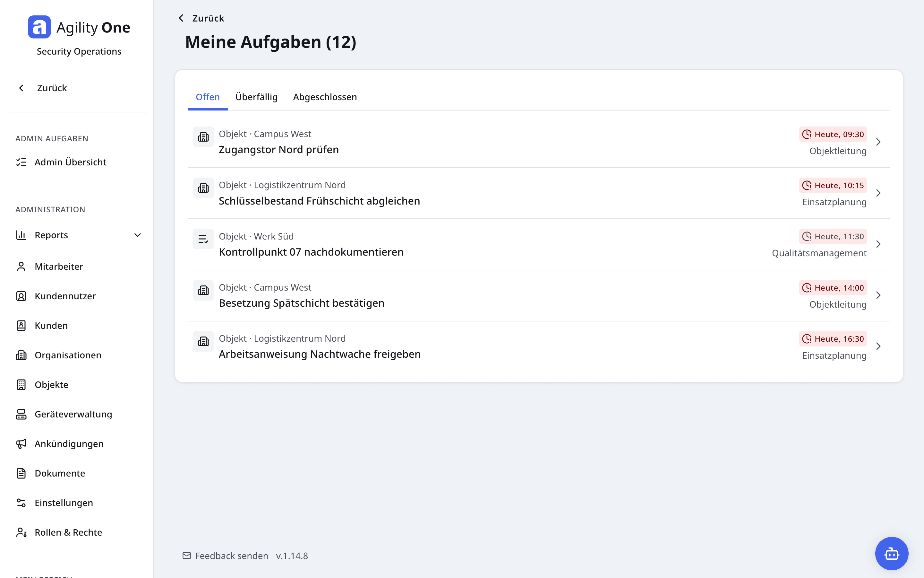Viewport: 924px width, 578px height.
Task: Click the Heute, 09:30 due badge
Action: [833, 134]
